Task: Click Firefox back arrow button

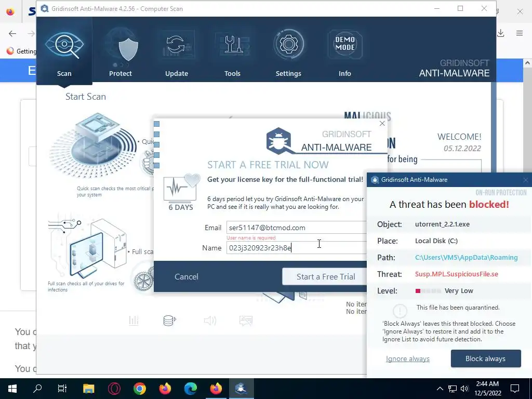Action: click(12, 33)
